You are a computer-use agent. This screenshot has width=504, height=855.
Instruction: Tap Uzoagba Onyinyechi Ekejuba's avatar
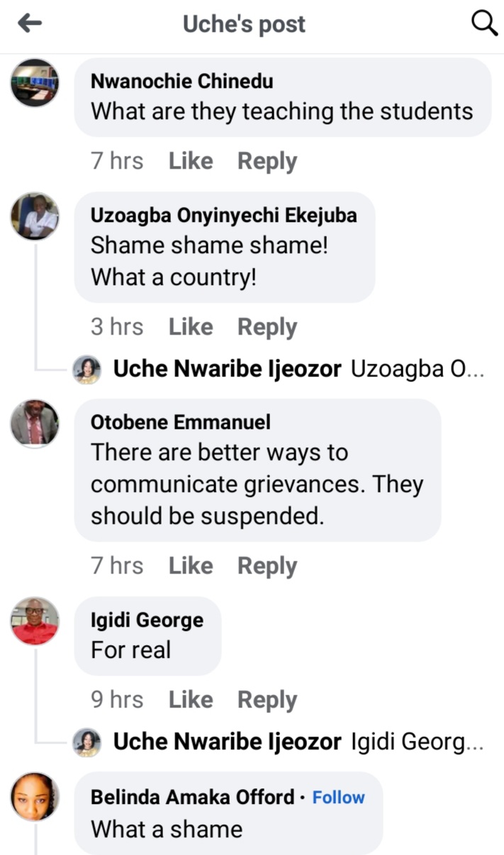click(35, 216)
